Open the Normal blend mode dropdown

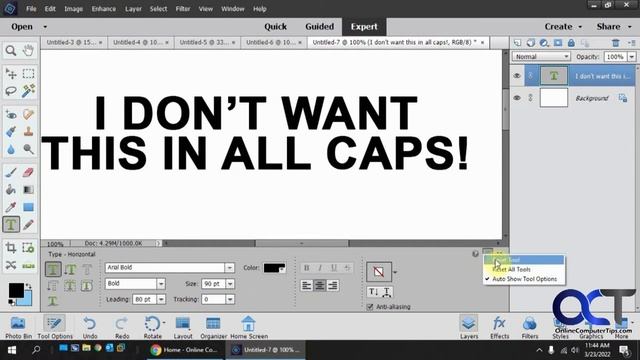541,57
